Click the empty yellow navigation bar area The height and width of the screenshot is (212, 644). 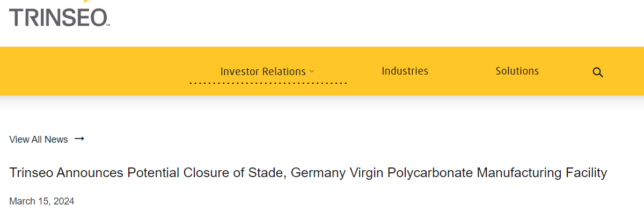coord(97,71)
